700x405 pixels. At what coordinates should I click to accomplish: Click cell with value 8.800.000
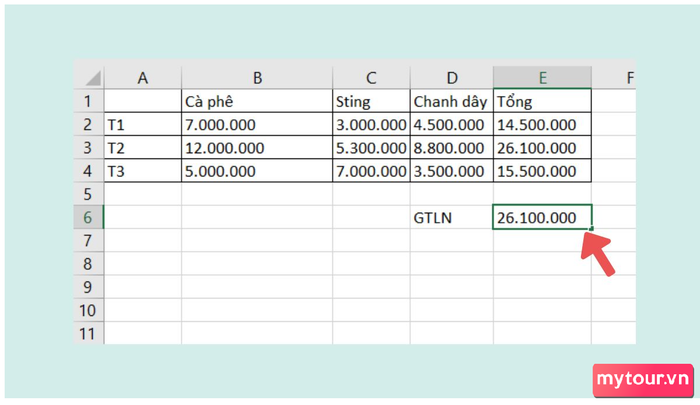click(452, 147)
